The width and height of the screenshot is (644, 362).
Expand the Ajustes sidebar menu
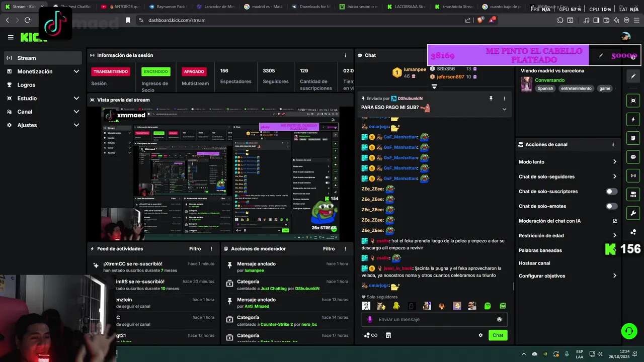pos(43,125)
